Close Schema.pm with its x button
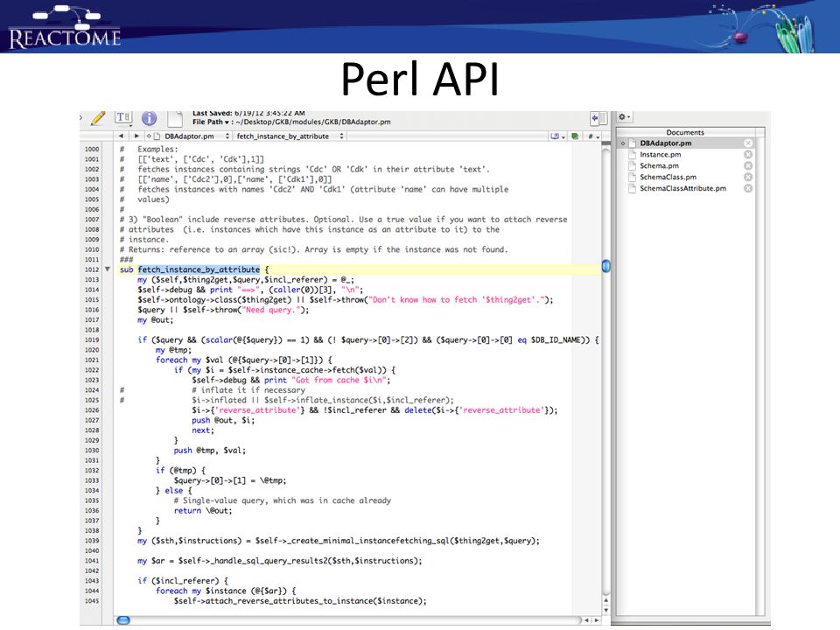The height and width of the screenshot is (630, 840). click(748, 165)
